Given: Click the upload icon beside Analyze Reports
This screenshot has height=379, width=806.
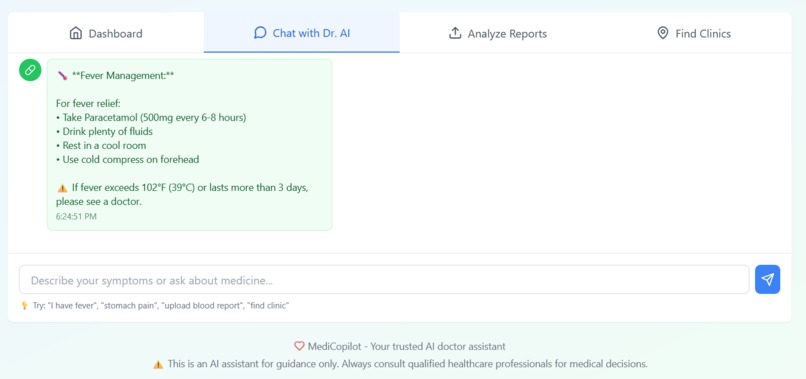Looking at the screenshot, I should tap(455, 33).
